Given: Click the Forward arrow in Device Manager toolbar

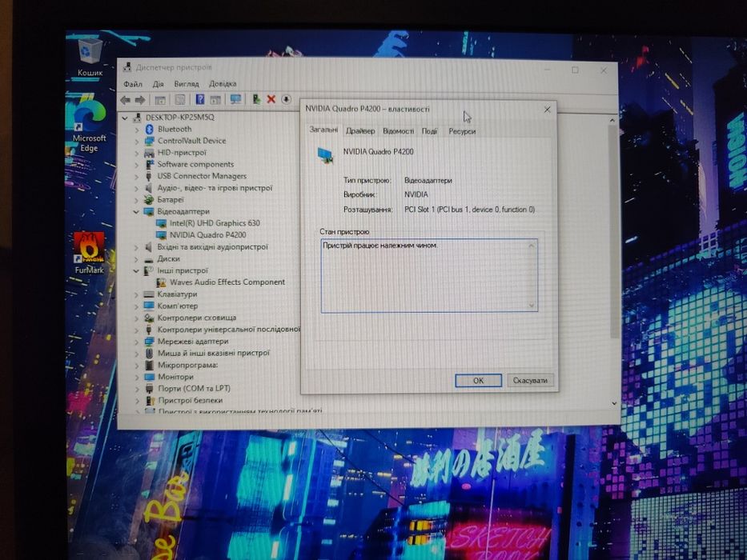Looking at the screenshot, I should (140, 100).
